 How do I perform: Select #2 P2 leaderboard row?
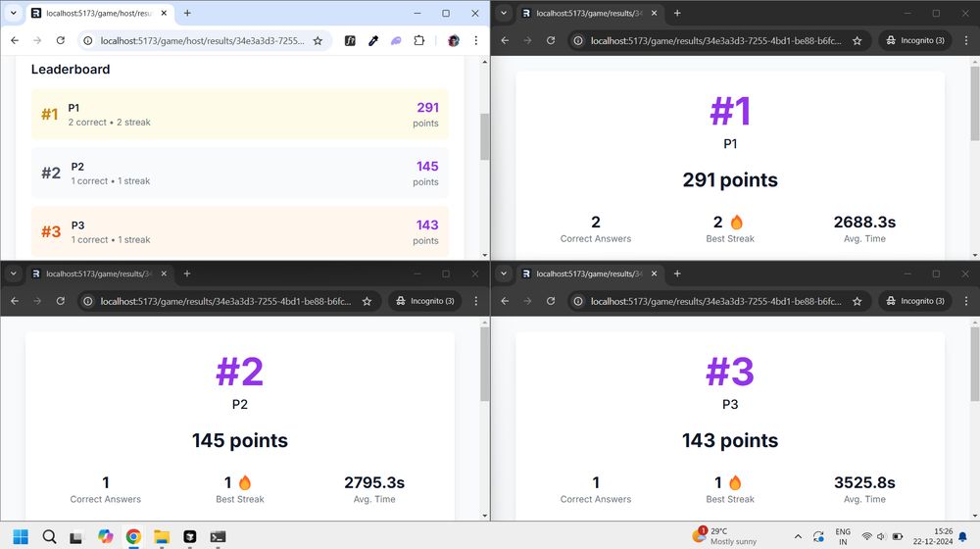pyautogui.click(x=240, y=174)
